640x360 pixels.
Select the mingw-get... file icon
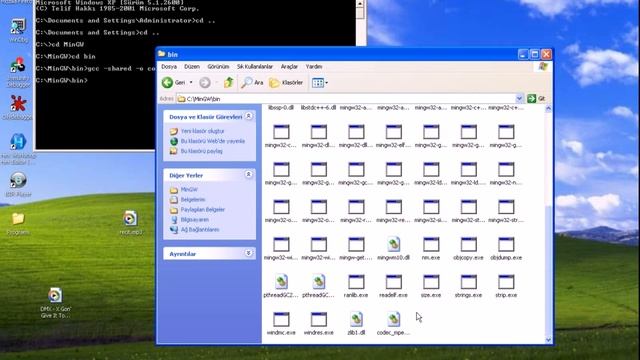click(x=356, y=244)
